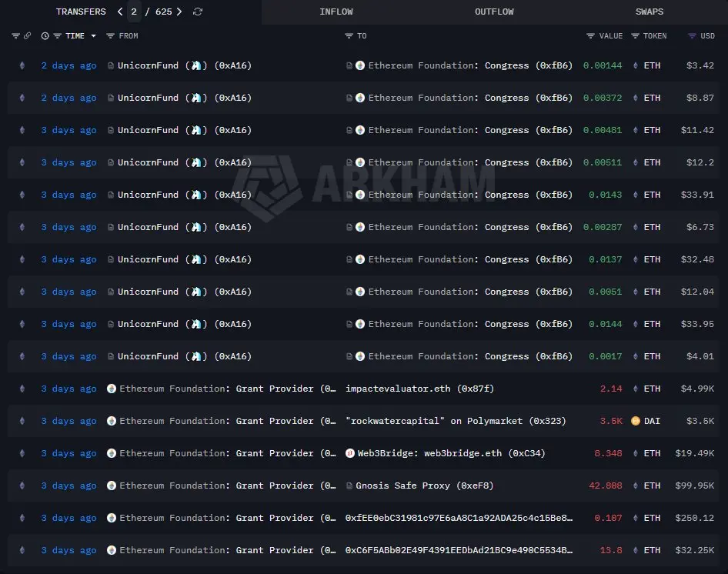Open Web3Bridge: web3bridge.eth recipient

click(451, 453)
